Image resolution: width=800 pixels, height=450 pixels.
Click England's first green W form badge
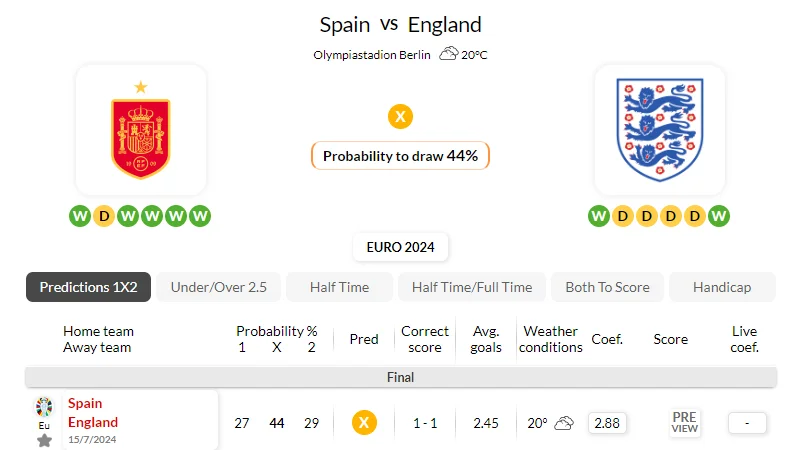coord(598,216)
